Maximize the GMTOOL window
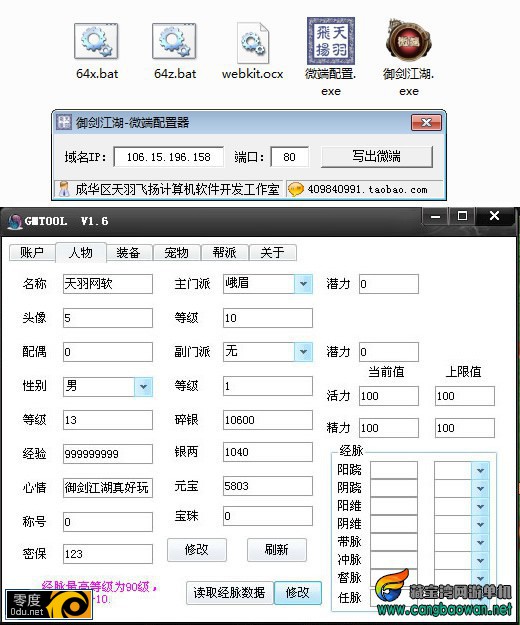This screenshot has height=625, width=520. [x=462, y=216]
